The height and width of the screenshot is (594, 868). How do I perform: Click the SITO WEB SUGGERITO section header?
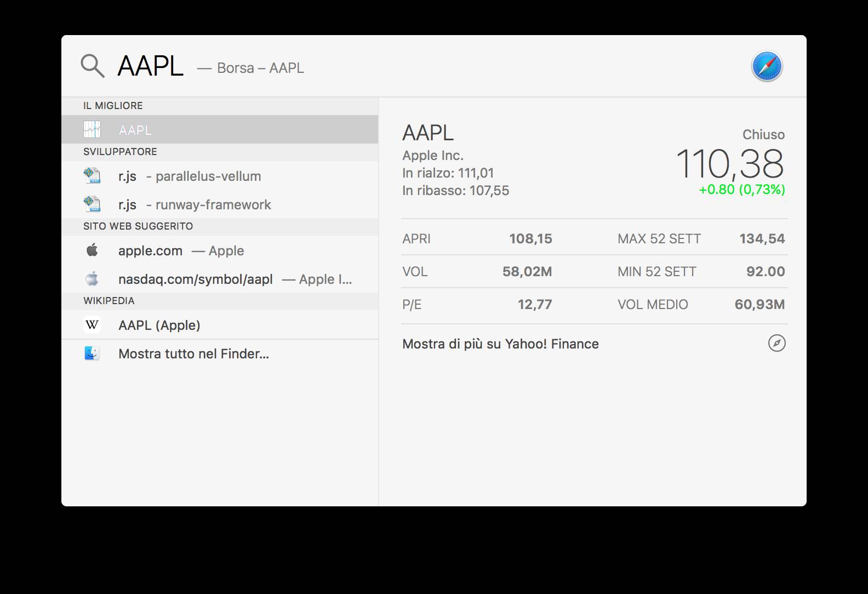(x=138, y=226)
